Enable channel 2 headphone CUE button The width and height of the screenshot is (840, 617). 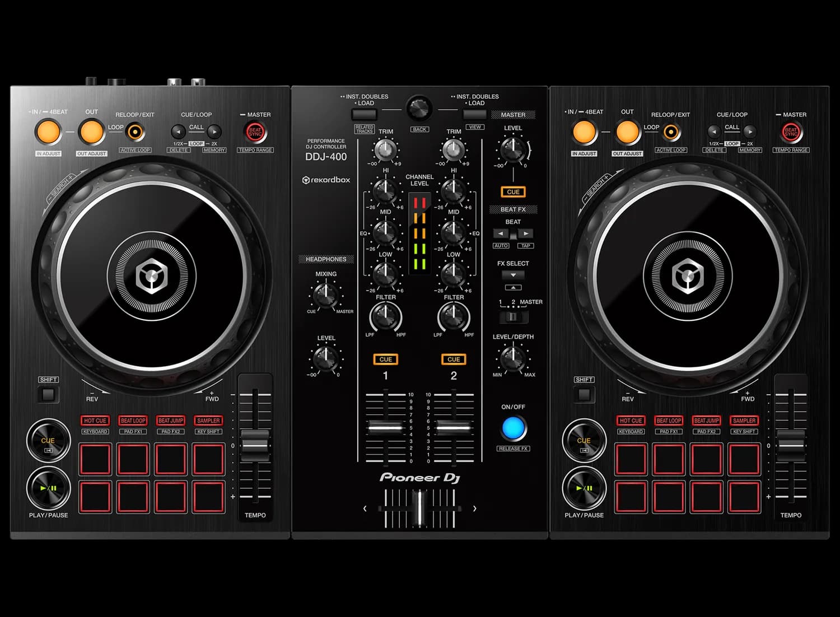tap(454, 359)
